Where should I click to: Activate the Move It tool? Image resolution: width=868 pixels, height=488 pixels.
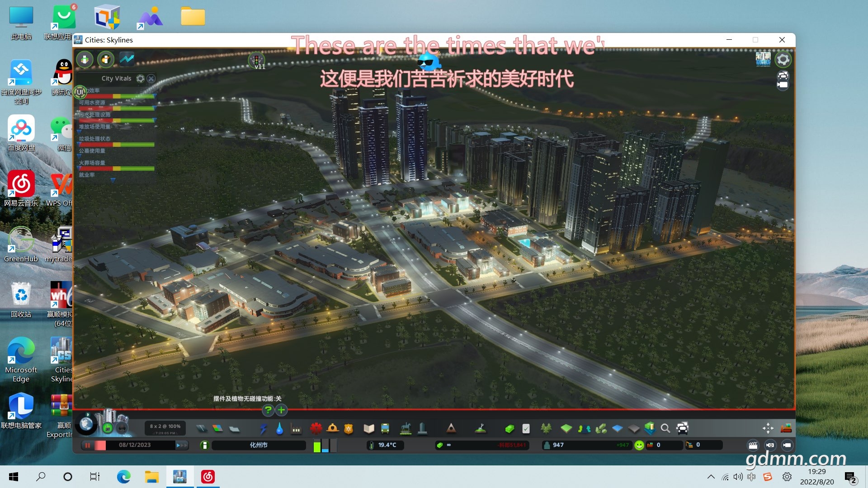tap(768, 428)
